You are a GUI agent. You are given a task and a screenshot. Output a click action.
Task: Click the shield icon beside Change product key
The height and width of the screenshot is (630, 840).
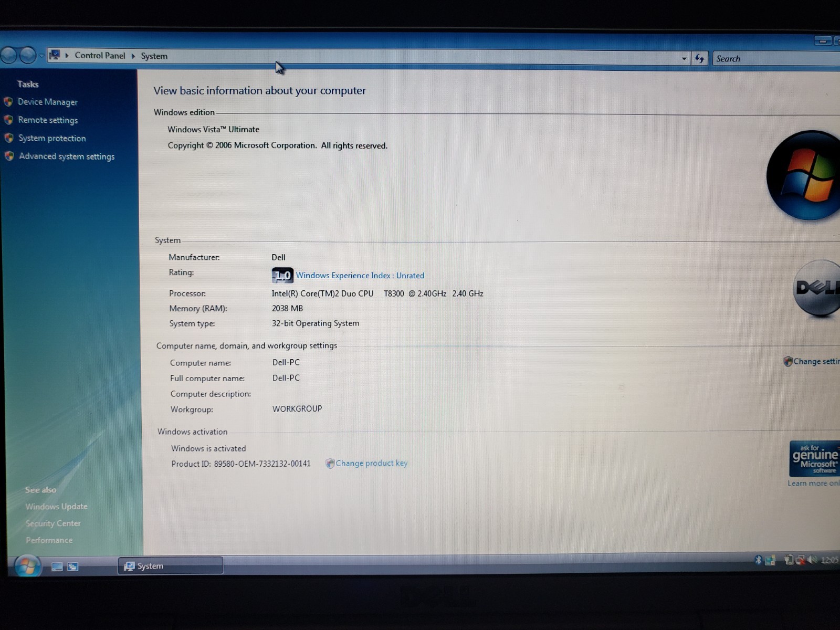[x=330, y=463]
